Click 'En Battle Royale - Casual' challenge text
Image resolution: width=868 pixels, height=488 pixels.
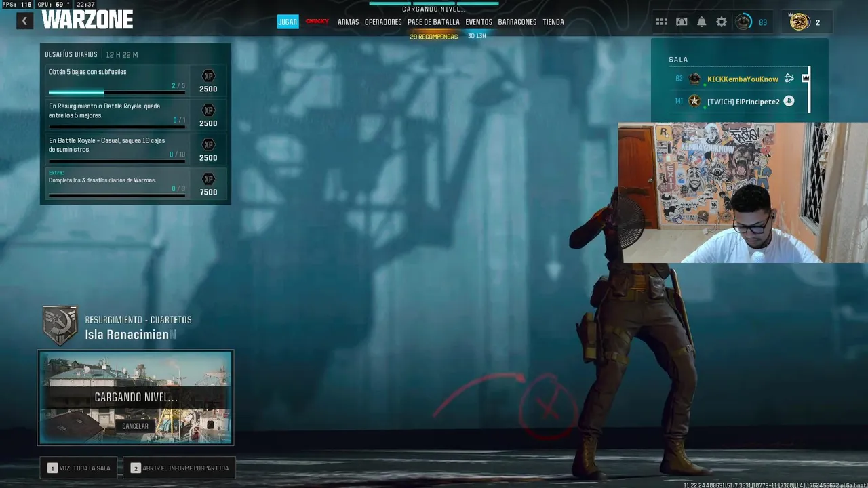106,144
